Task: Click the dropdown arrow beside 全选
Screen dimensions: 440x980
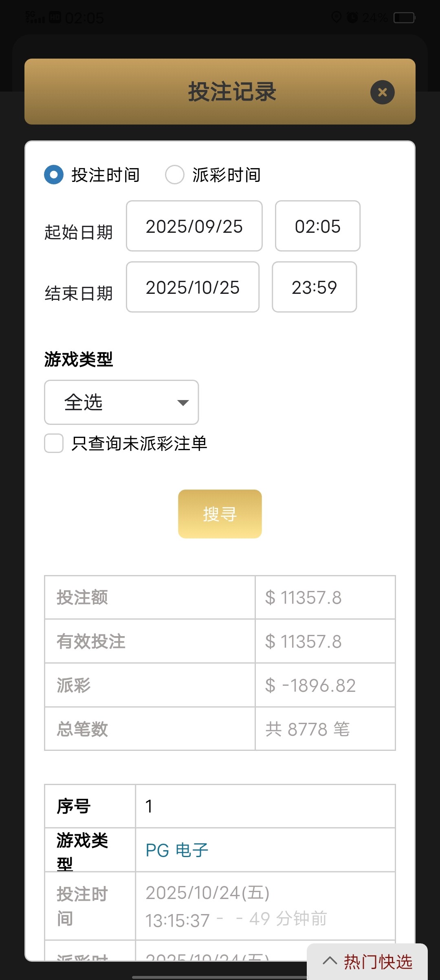Action: (x=183, y=403)
